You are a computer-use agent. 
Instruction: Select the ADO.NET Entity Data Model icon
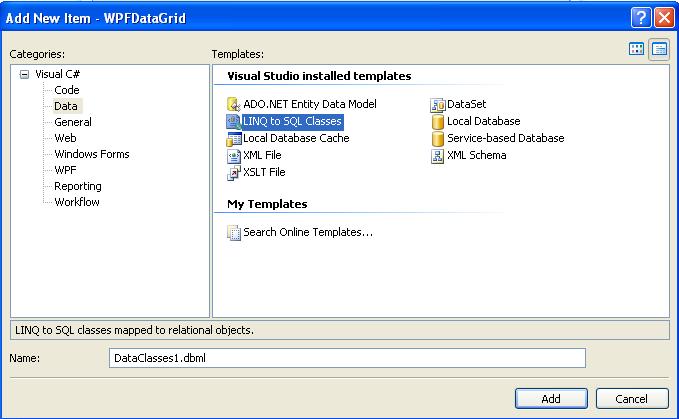pyautogui.click(x=235, y=104)
